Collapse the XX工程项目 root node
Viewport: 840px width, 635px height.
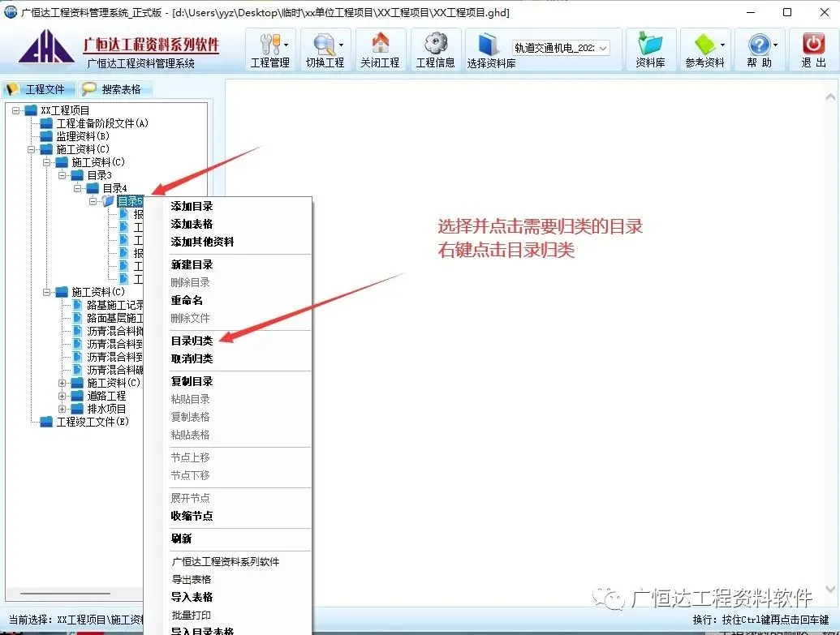coord(16,110)
